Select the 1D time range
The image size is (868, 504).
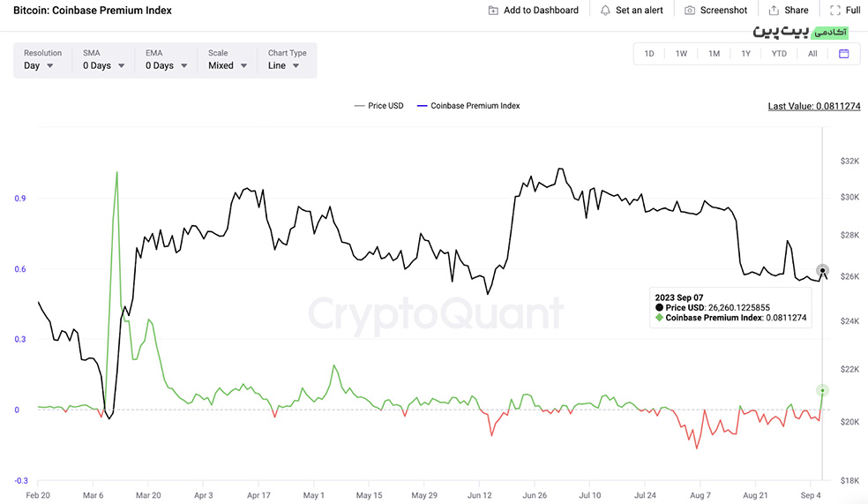click(649, 54)
